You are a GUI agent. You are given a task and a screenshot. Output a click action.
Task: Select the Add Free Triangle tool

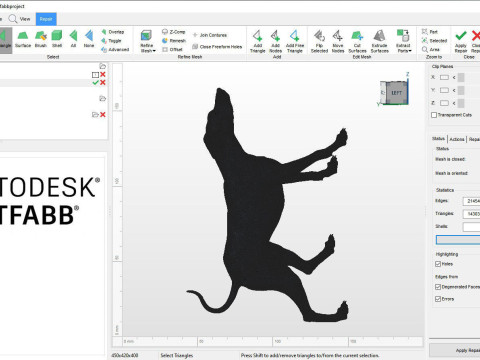pos(295,41)
